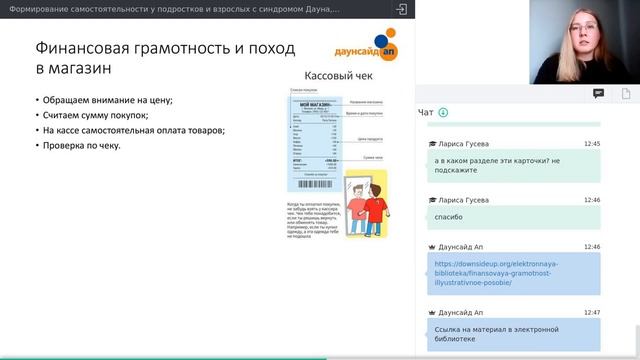The image size is (640, 360).
Task: Click bullet 'На кассе самостоятельная оплата товаров'
Action: click(134, 131)
